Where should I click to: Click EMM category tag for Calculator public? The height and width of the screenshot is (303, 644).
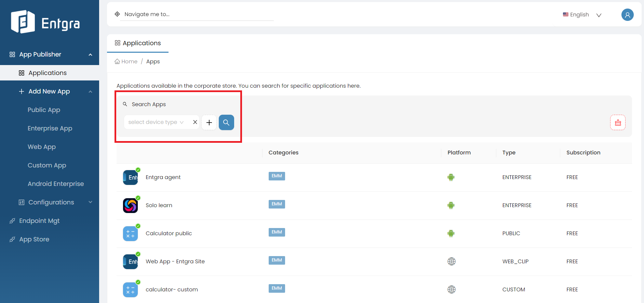pyautogui.click(x=277, y=232)
